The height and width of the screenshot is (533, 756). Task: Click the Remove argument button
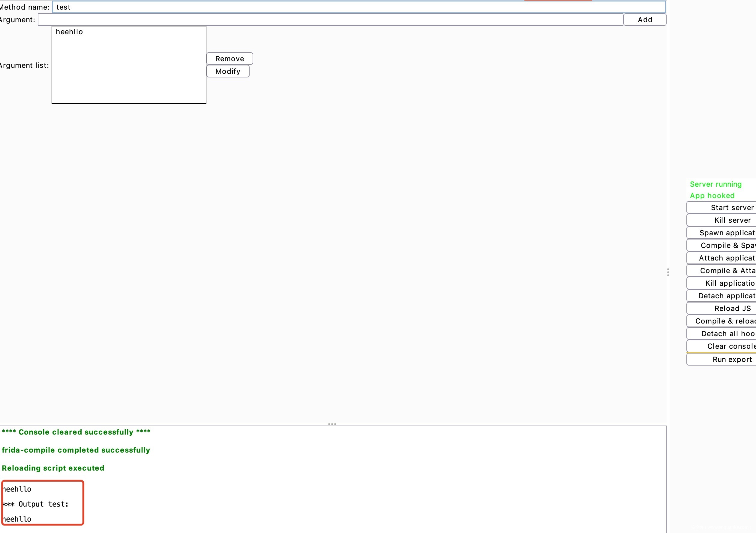tap(229, 59)
